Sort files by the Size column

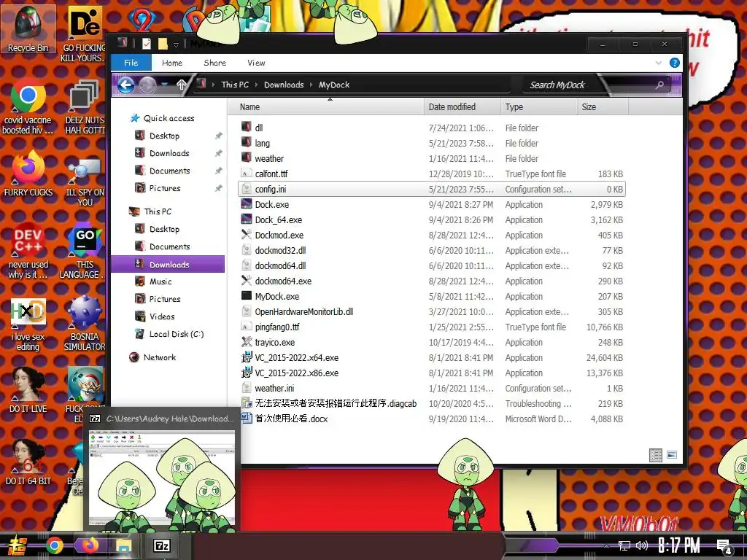603,107
